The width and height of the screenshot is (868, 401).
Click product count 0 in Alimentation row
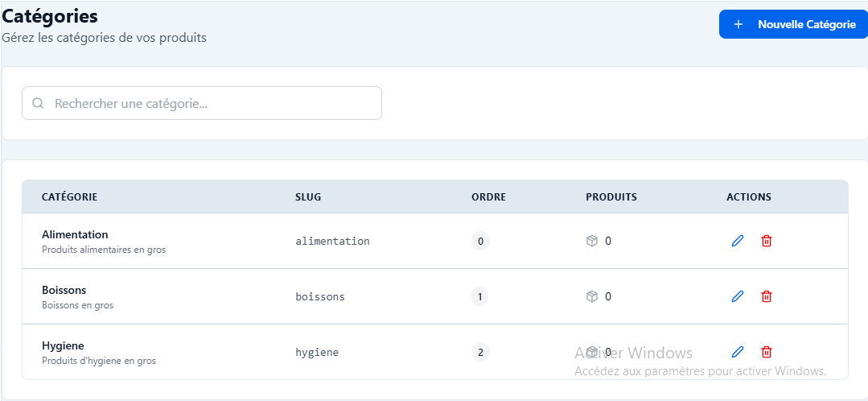[x=608, y=241]
